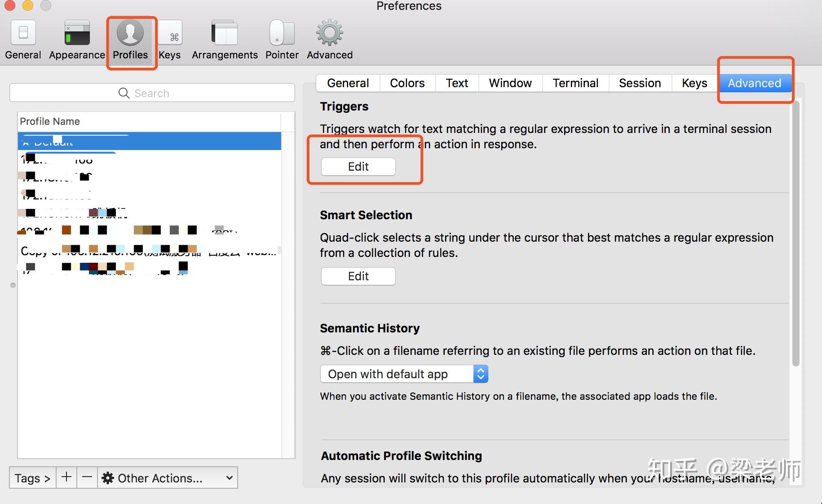Click the Advanced pane vertical scrollbar
The width and height of the screenshot is (822, 504).
point(796,234)
